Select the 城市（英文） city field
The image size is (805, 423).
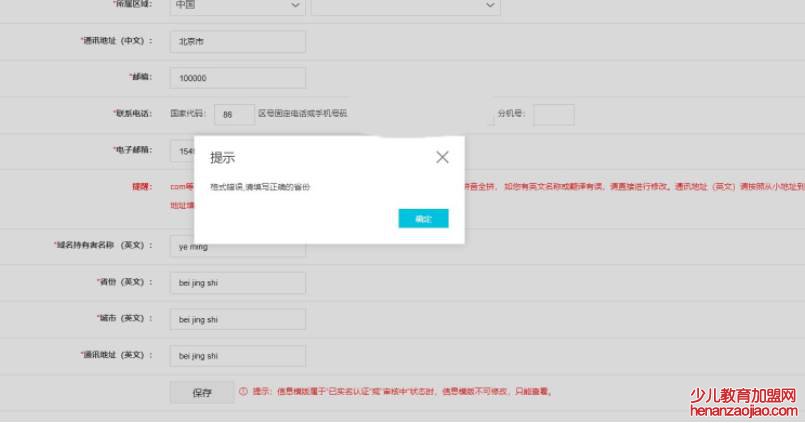point(238,319)
